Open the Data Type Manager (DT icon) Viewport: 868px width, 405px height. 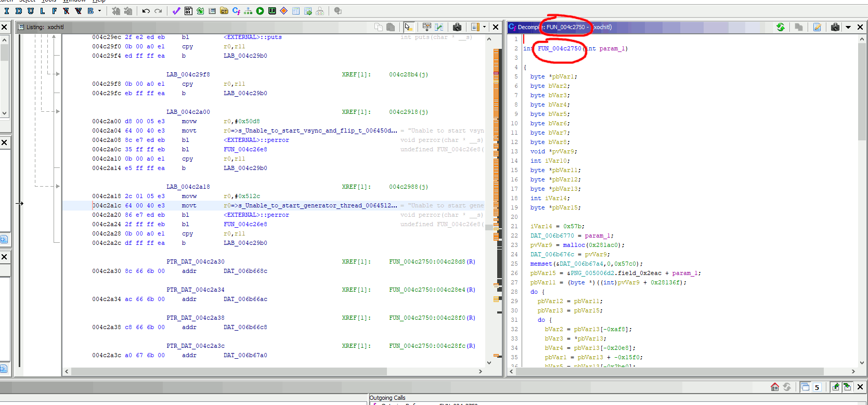pyautogui.click(x=224, y=11)
